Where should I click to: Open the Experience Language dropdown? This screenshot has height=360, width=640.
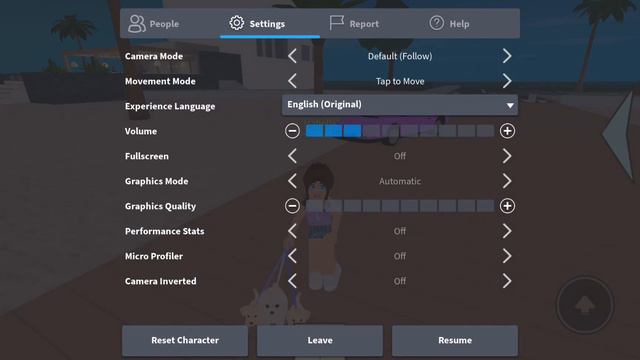tap(400, 105)
